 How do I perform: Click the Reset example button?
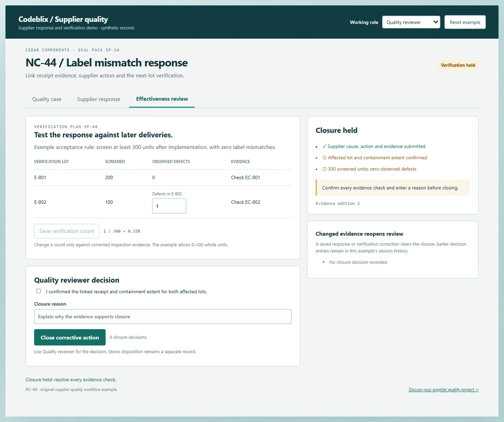point(465,22)
